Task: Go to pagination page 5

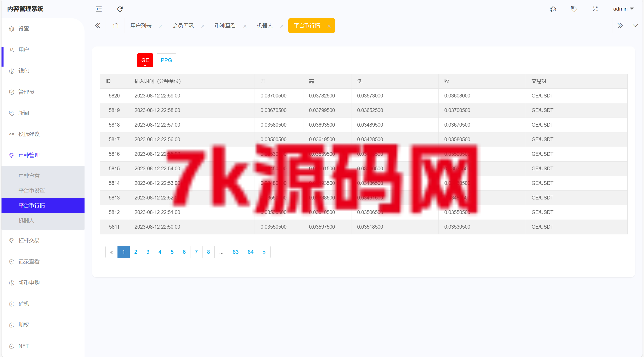Action: (172, 252)
